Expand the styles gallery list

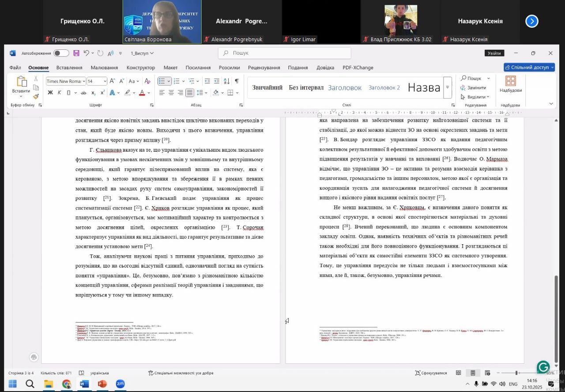(x=447, y=87)
